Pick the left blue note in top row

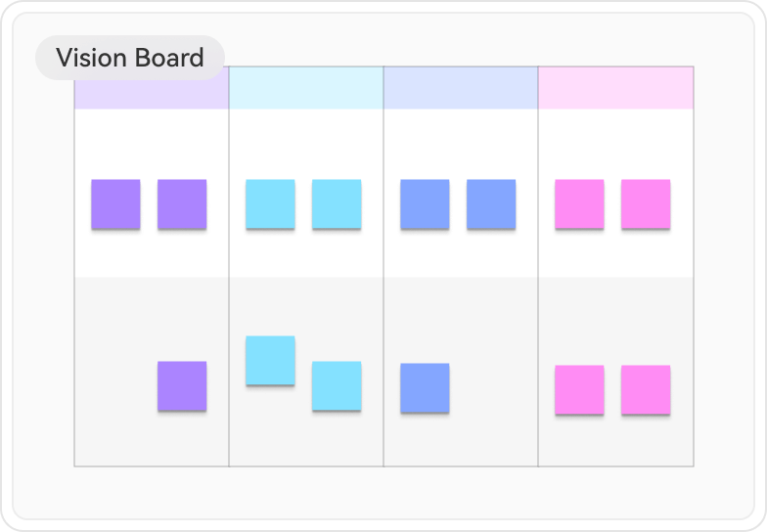pos(425,204)
